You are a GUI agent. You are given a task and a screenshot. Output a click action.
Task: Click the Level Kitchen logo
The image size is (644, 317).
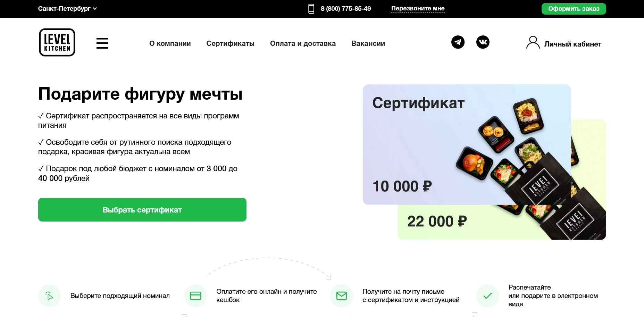[57, 42]
